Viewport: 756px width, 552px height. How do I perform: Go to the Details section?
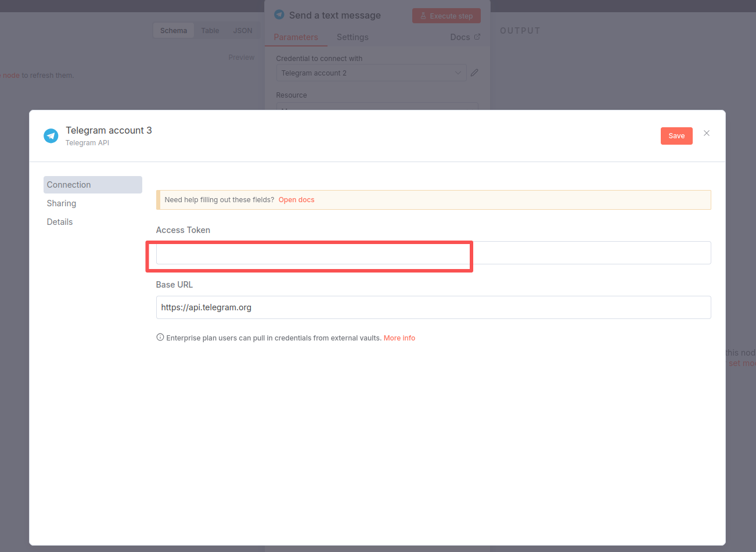(60, 222)
